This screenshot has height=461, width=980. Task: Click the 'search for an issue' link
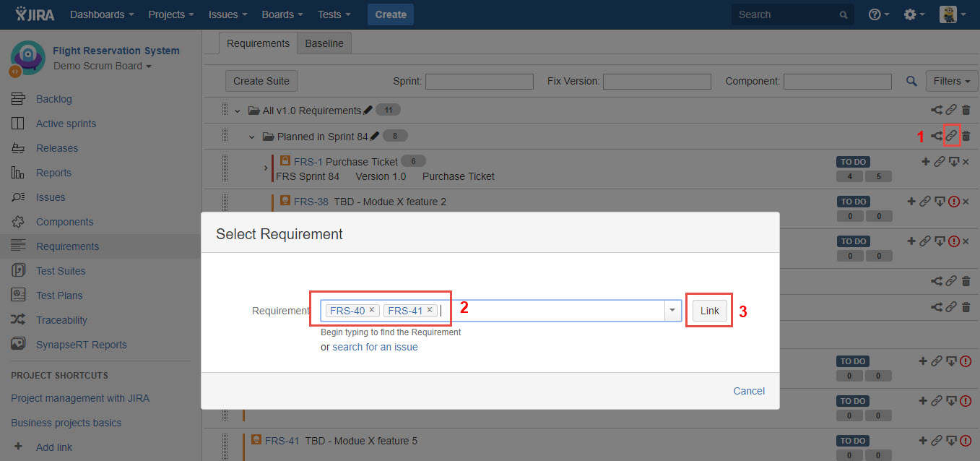(375, 347)
